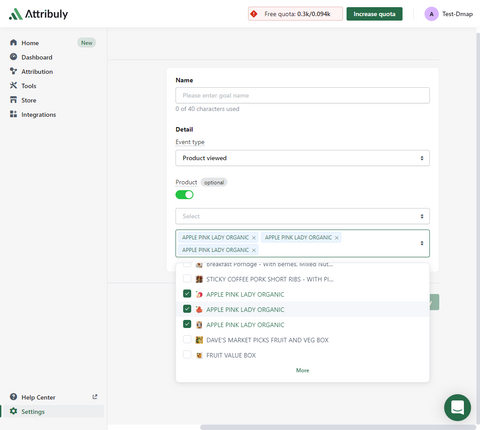Click the horizontal scrollbar at the bottom

click(338, 427)
